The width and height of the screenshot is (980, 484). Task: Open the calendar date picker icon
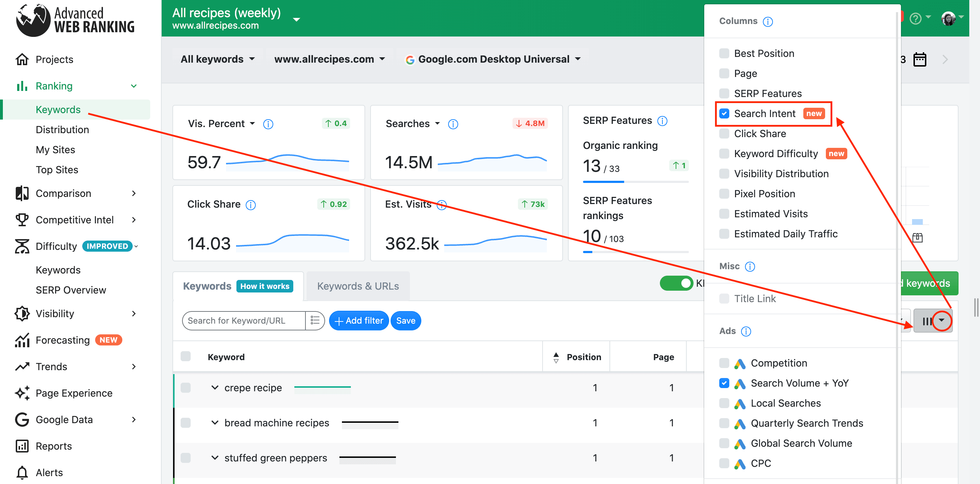(x=919, y=59)
